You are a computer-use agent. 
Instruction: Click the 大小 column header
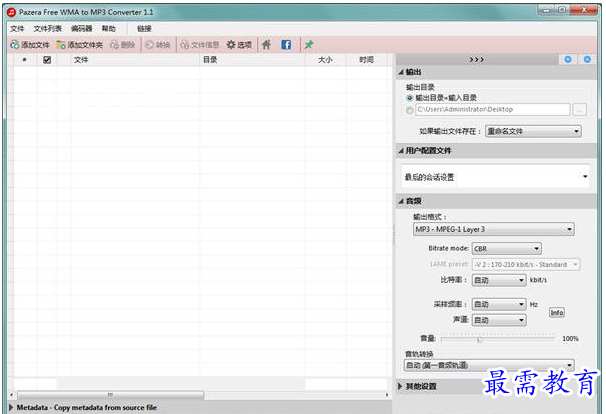click(325, 60)
